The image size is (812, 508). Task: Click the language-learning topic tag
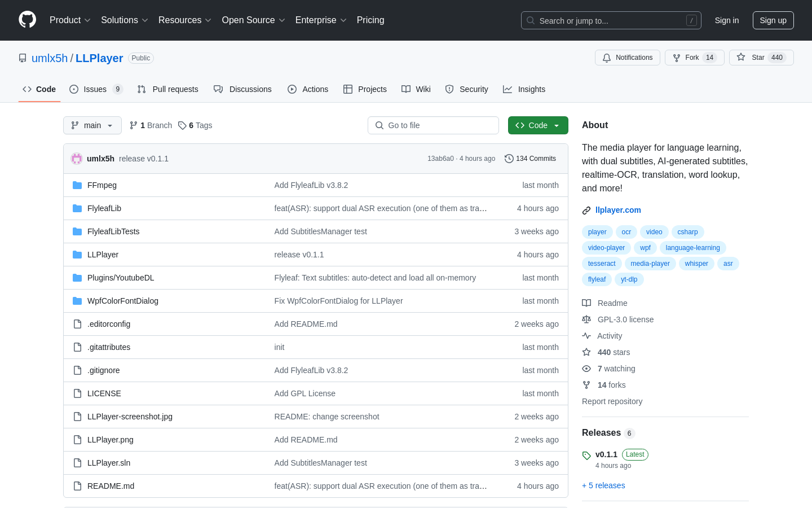click(692, 248)
